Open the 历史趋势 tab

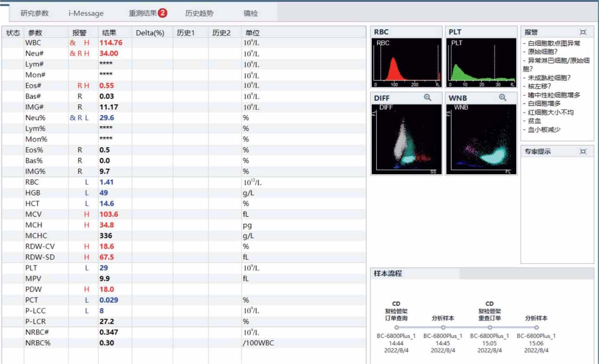click(199, 13)
